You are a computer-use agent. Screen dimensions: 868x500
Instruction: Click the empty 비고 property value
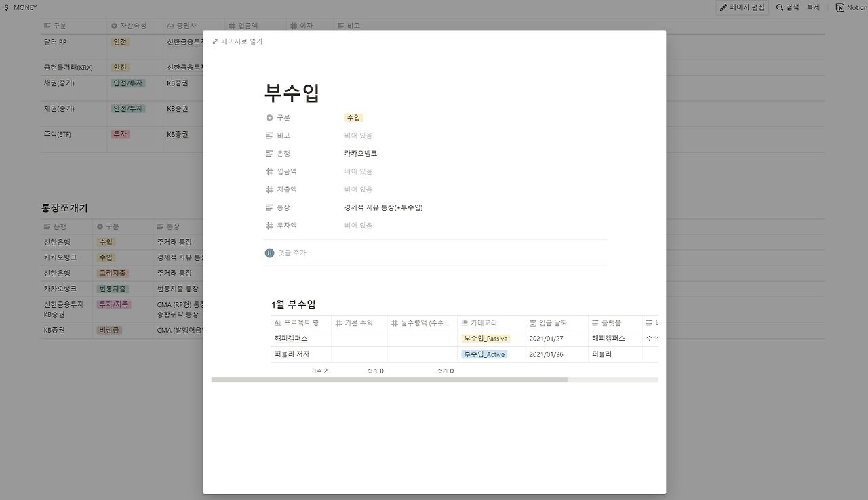click(358, 136)
